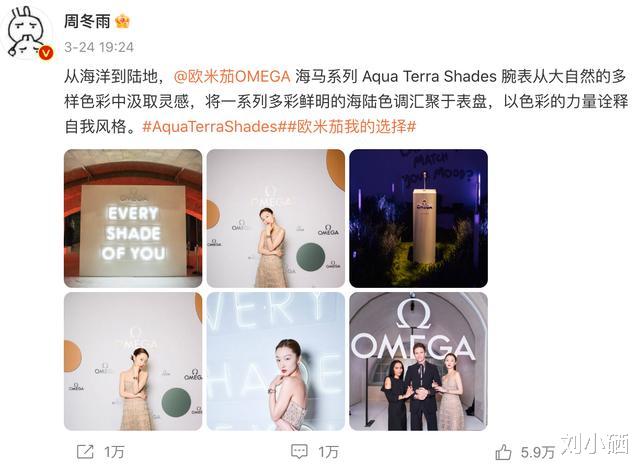Open the comments bubble icon
640x470 pixels.
299,452
